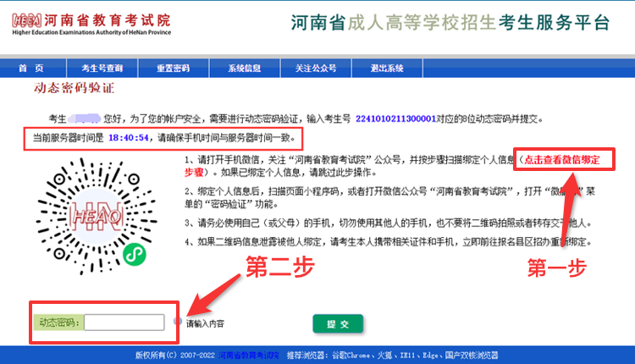The image size is (635, 364).
Task: Click the 河南省教育考试院 logo in the header
Action: pos(91,24)
